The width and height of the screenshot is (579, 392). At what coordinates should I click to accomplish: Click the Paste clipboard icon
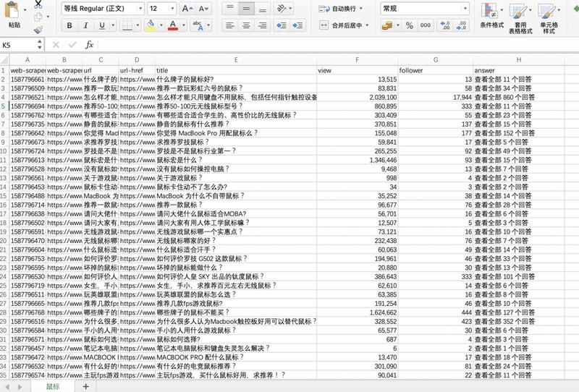12,10
